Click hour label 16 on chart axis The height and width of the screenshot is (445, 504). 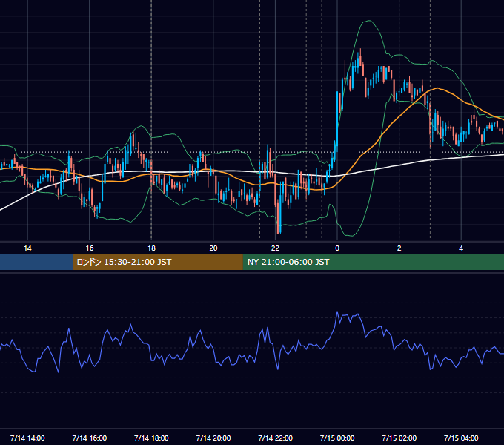pos(90,248)
